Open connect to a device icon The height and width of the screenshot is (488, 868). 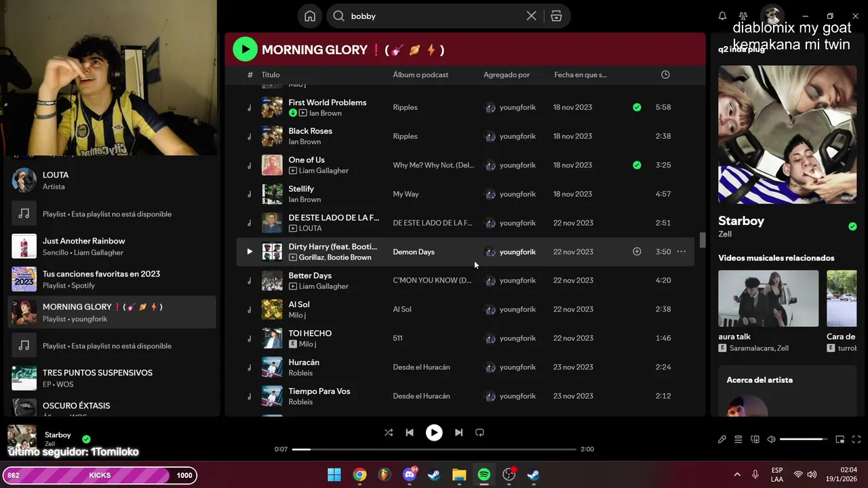755,439
